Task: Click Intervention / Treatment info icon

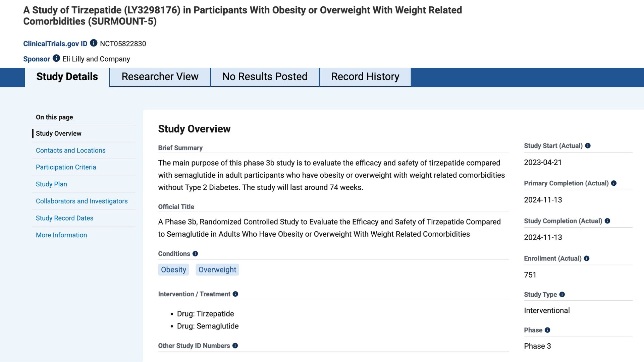Action: [235, 294]
